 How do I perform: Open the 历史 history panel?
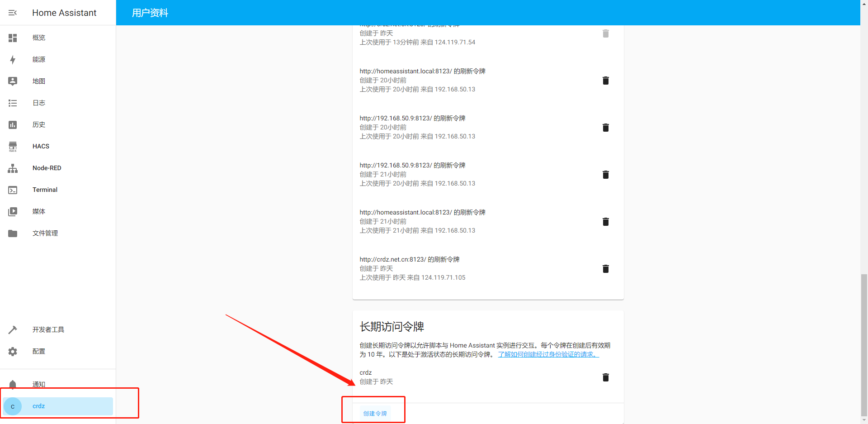coord(39,124)
